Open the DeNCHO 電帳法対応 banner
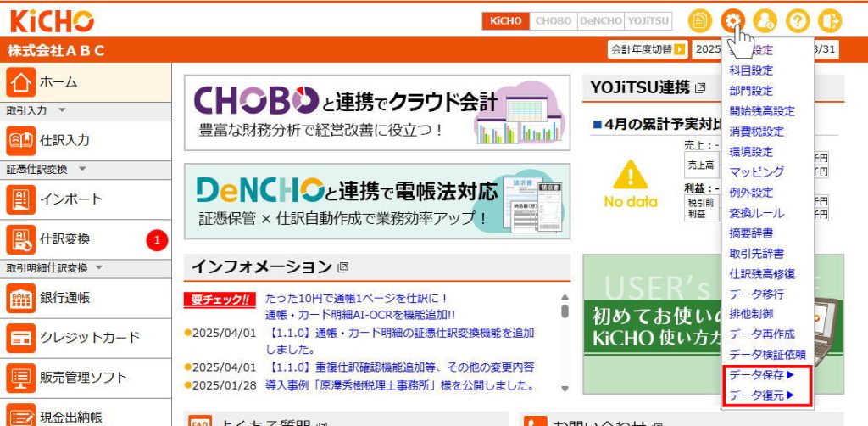This screenshot has height=426, width=868. 377,201
